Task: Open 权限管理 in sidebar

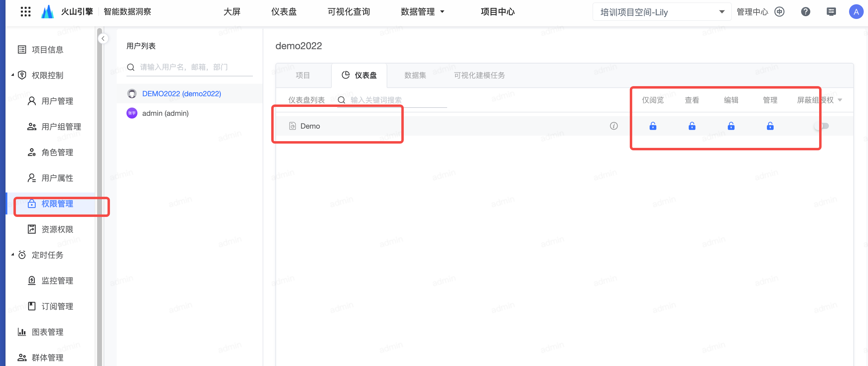Action: click(50, 203)
